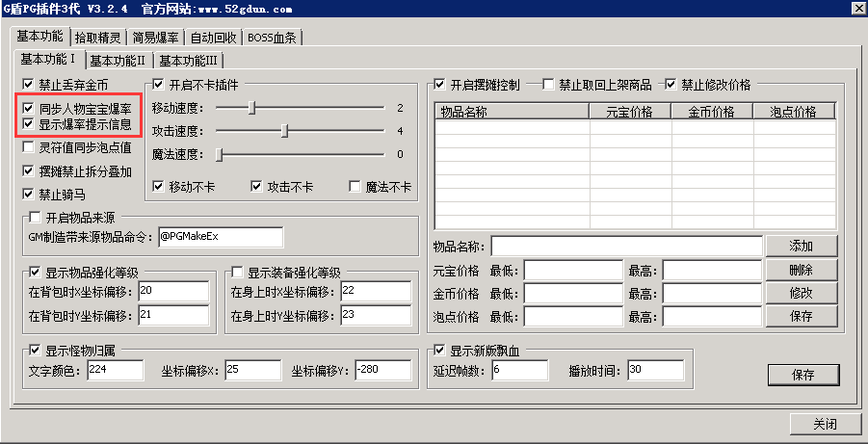Screen dimensions: 868x444
Task: Click the 播放时间 input field
Action: (655, 370)
